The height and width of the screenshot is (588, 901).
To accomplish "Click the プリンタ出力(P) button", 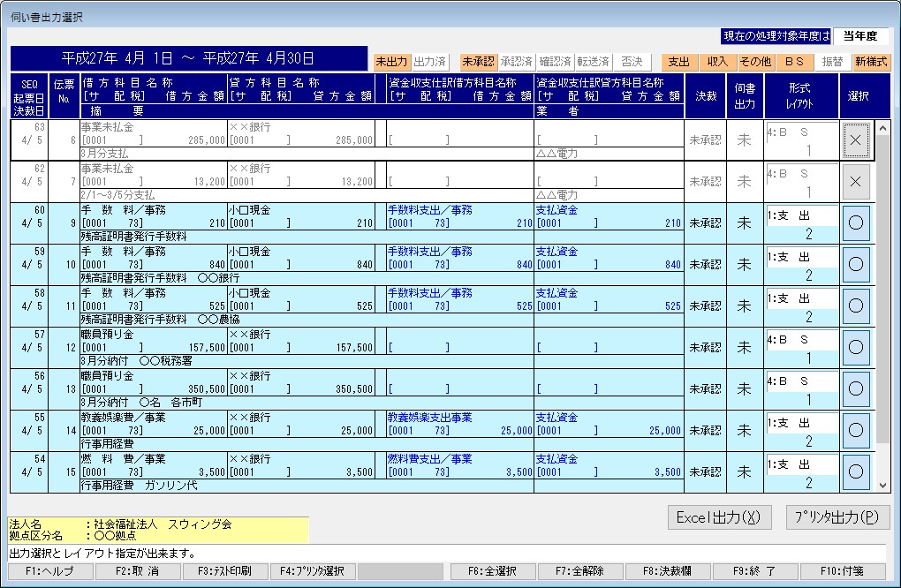I will 837,517.
